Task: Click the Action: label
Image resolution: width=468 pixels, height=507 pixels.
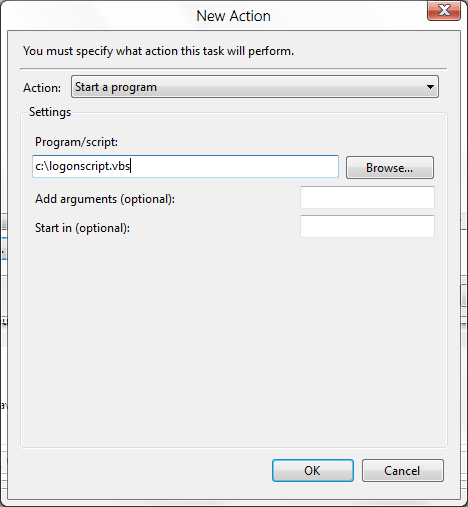Action: click(42, 88)
